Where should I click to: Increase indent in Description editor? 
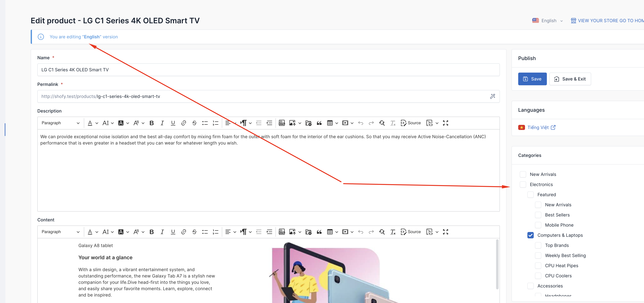[269, 123]
